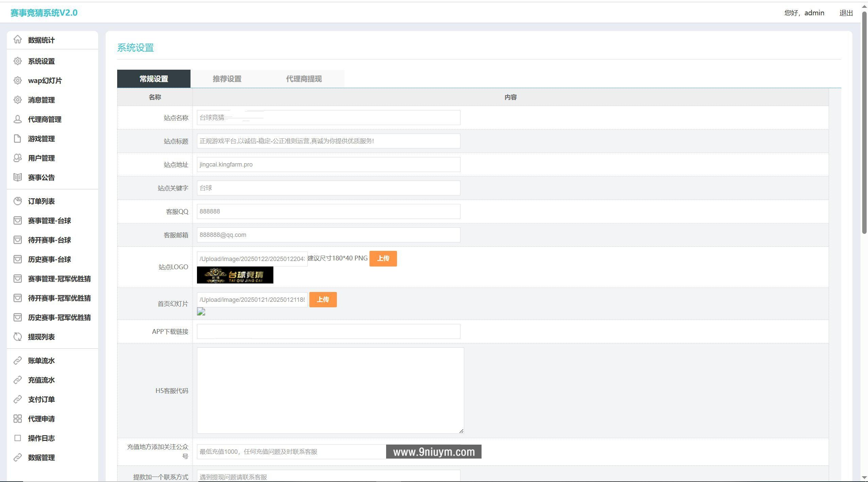Screen dimensions: 868x482
Task: Click 上传 button for 首页幻灯片
Action: [x=323, y=299]
